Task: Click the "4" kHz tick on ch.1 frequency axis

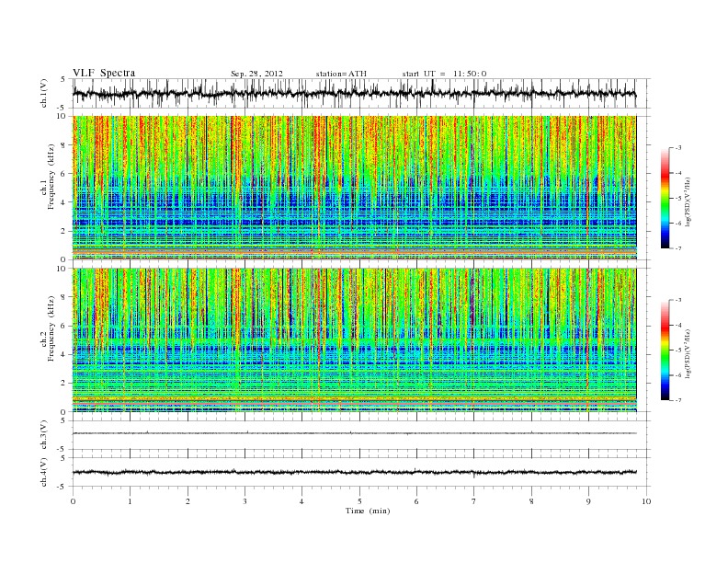Action: pyautogui.click(x=64, y=202)
